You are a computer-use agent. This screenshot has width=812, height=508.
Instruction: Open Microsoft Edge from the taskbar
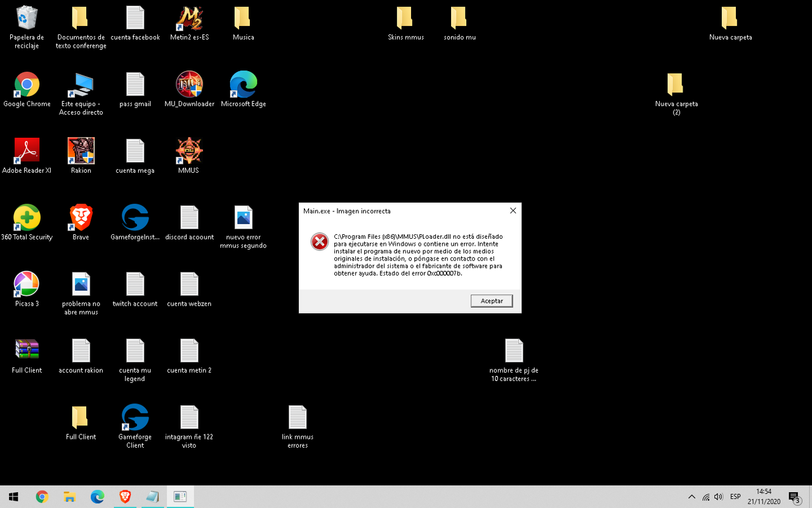point(97,497)
